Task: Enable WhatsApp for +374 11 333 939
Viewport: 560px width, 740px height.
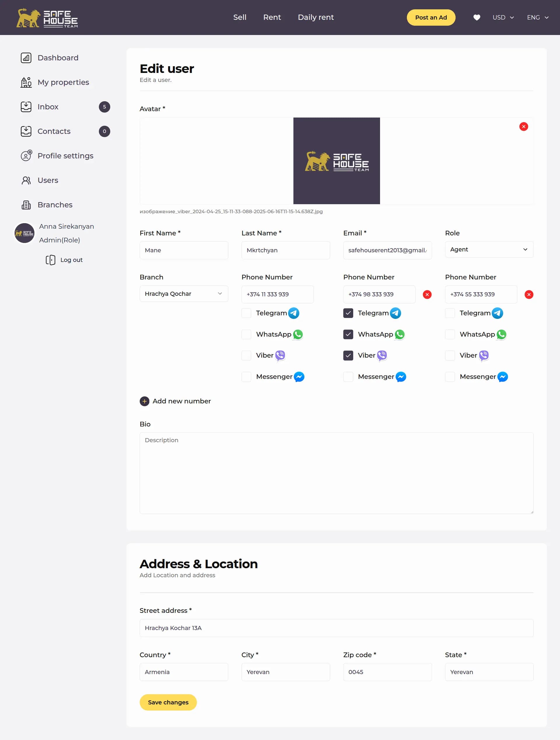Action: (x=246, y=334)
